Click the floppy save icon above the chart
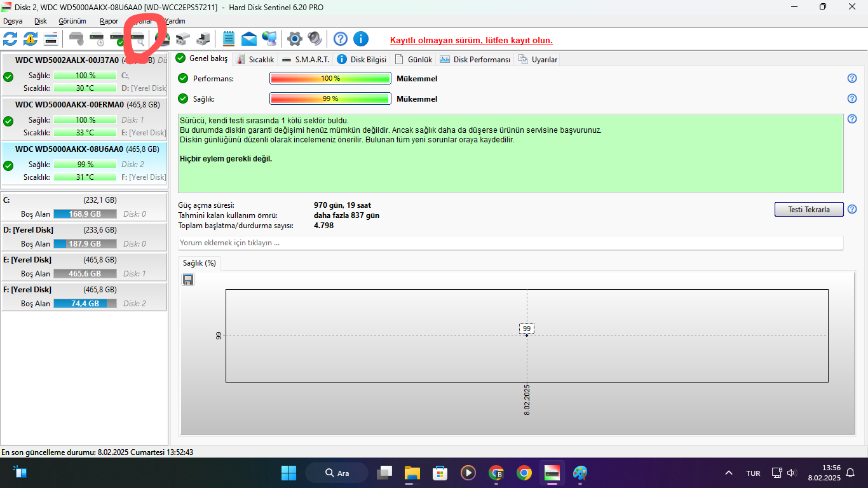 188,280
